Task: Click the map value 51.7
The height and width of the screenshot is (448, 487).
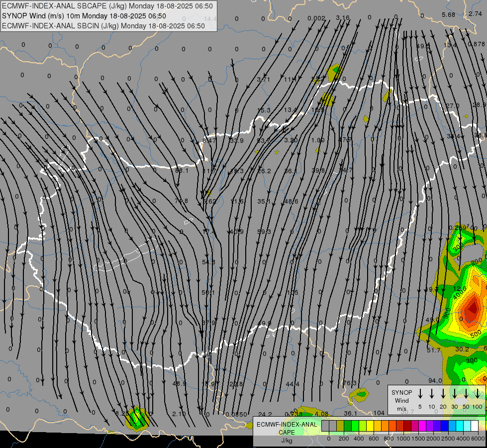Action: coord(434,350)
